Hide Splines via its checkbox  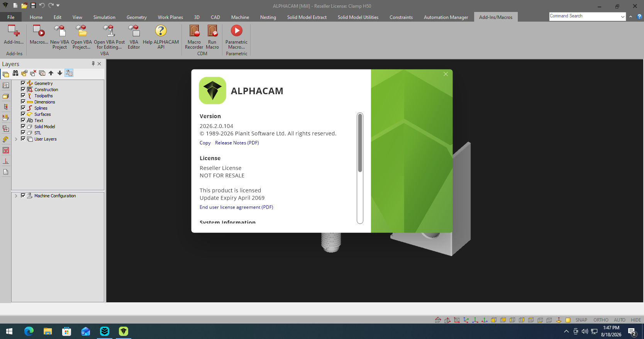23,108
